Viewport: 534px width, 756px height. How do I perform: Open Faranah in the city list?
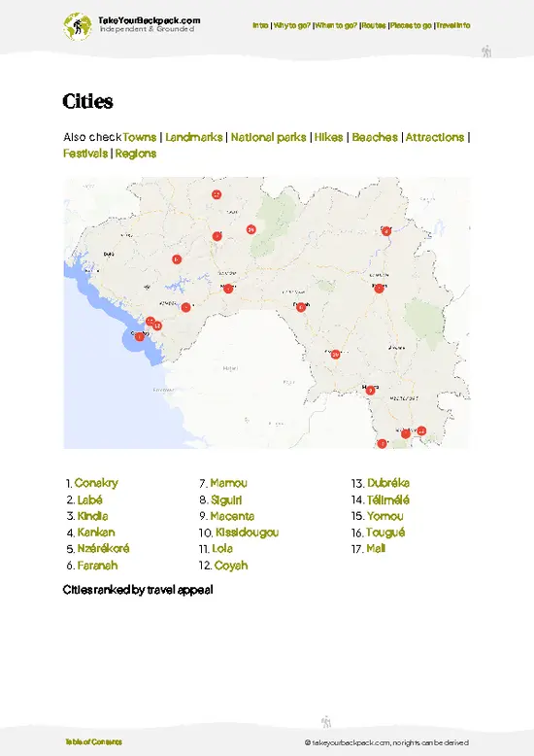97,566
